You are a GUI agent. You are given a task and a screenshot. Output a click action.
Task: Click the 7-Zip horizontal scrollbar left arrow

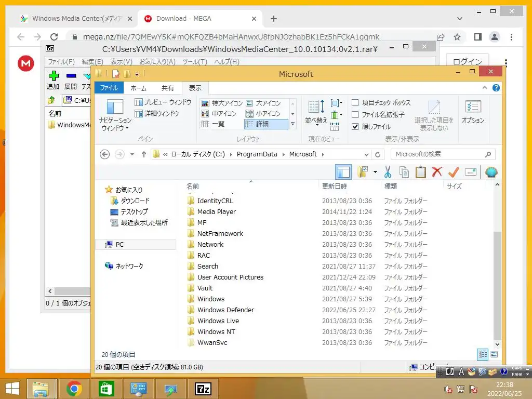click(x=50, y=291)
